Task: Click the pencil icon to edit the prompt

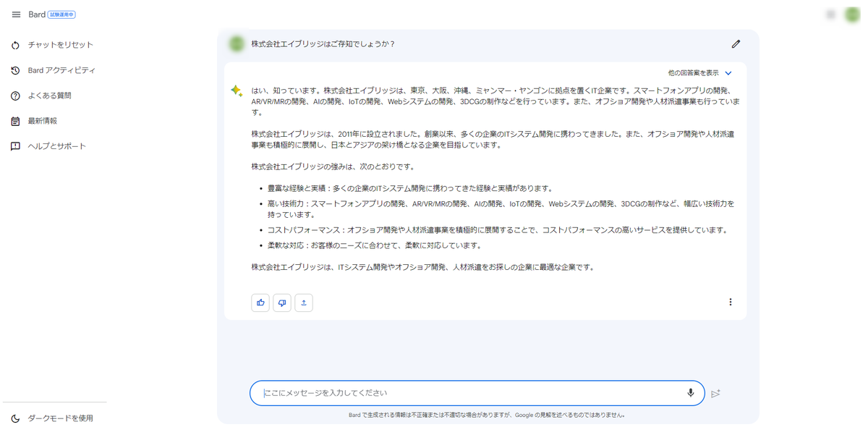Action: pos(736,43)
